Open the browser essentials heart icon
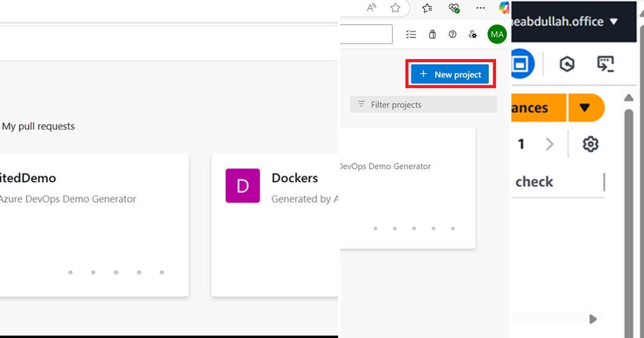The image size is (644, 338). click(452, 8)
